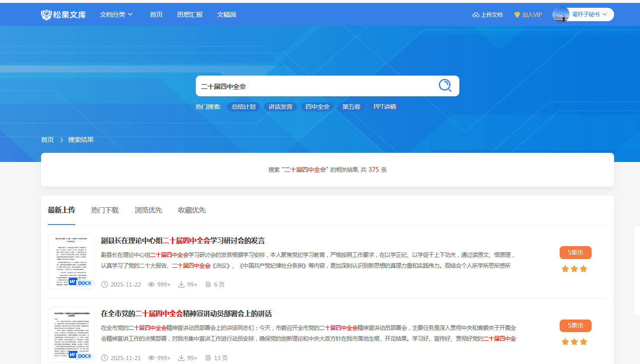
Task: Switch to the 热门下载 tab
Action: (105, 210)
